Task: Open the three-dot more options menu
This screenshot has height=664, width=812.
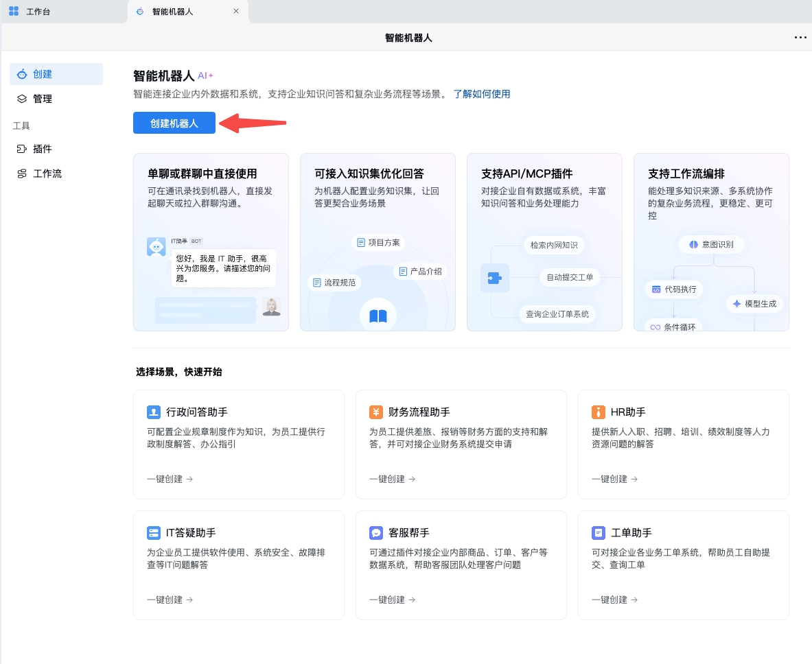Action: tap(800, 37)
